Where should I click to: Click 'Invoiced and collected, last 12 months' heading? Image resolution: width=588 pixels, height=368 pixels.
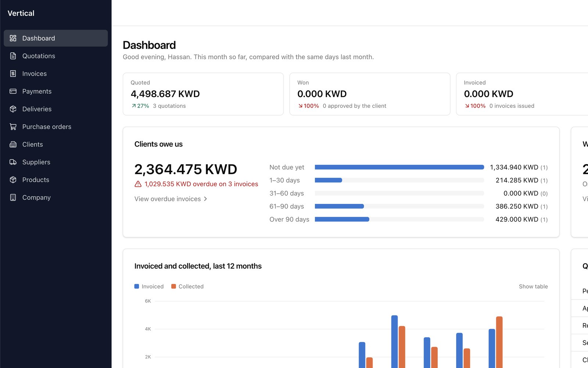pyautogui.click(x=198, y=266)
